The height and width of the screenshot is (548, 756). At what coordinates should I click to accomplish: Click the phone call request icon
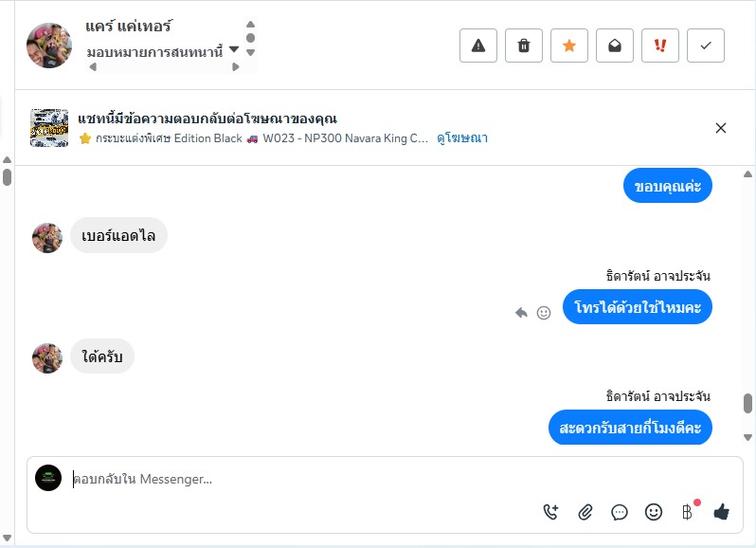click(x=551, y=512)
